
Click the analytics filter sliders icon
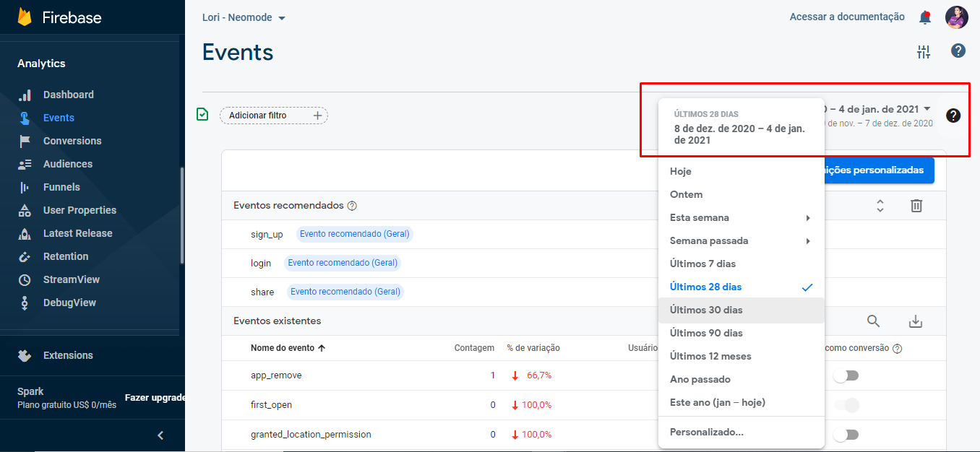(x=923, y=51)
